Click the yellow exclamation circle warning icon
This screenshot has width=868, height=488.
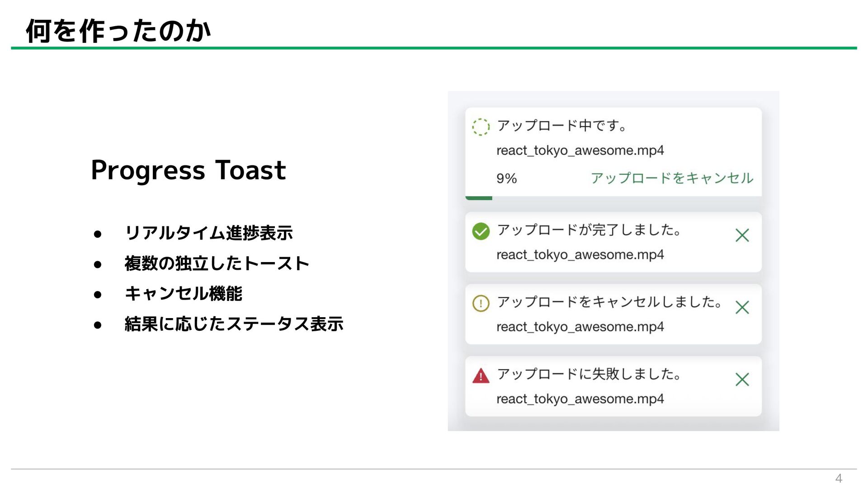[481, 303]
